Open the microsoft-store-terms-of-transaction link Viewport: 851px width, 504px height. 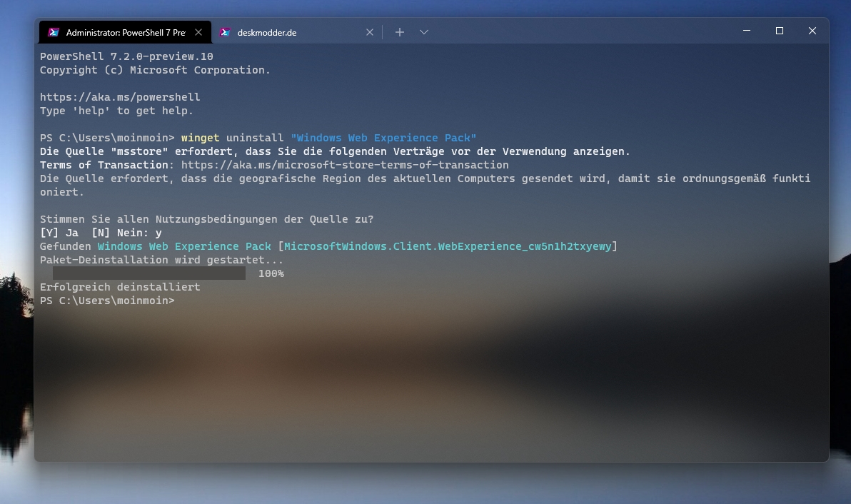[x=345, y=165]
